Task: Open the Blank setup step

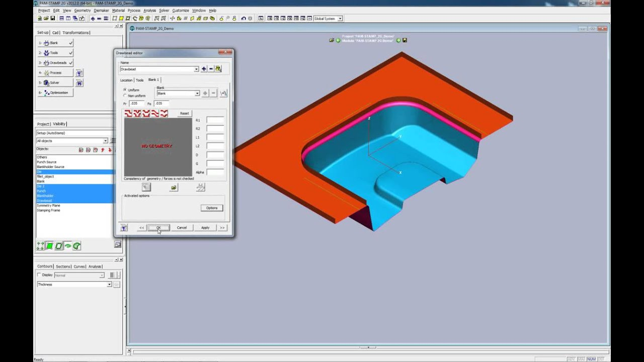Action: (x=55, y=43)
